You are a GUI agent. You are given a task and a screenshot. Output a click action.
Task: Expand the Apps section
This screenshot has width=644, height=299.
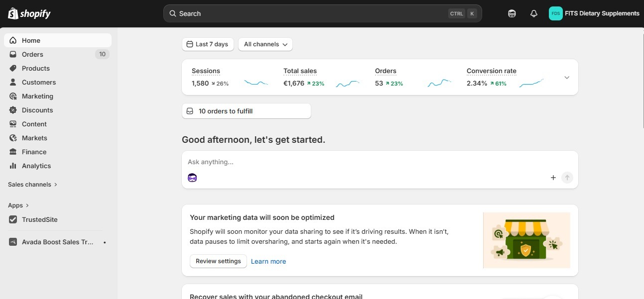[x=18, y=205]
